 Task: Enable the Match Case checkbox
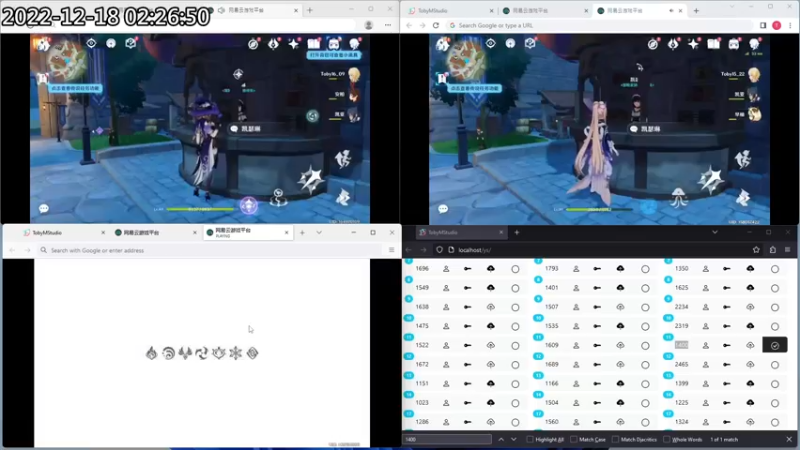[574, 439]
